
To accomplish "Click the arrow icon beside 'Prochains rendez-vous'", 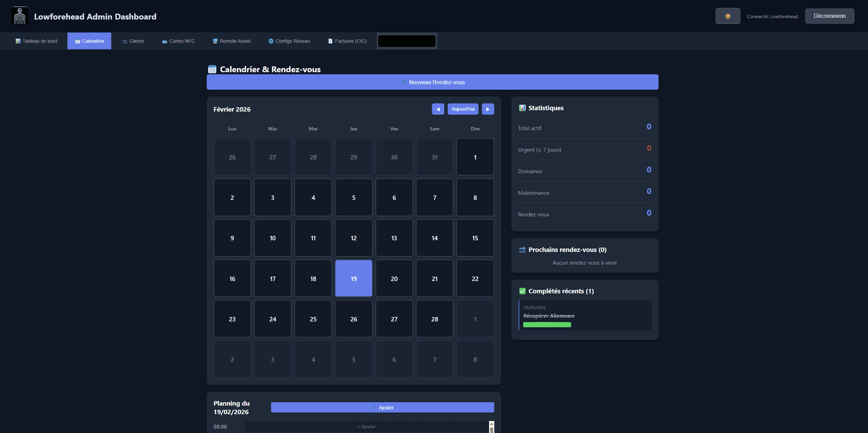I will coord(522,250).
